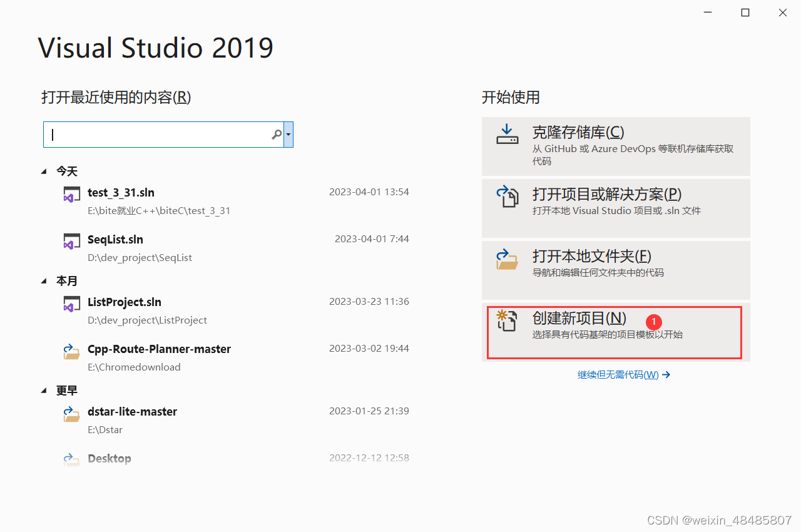The height and width of the screenshot is (532, 801).
Task: Click timestamp 2023-03-23 11:36
Action: tap(369, 302)
